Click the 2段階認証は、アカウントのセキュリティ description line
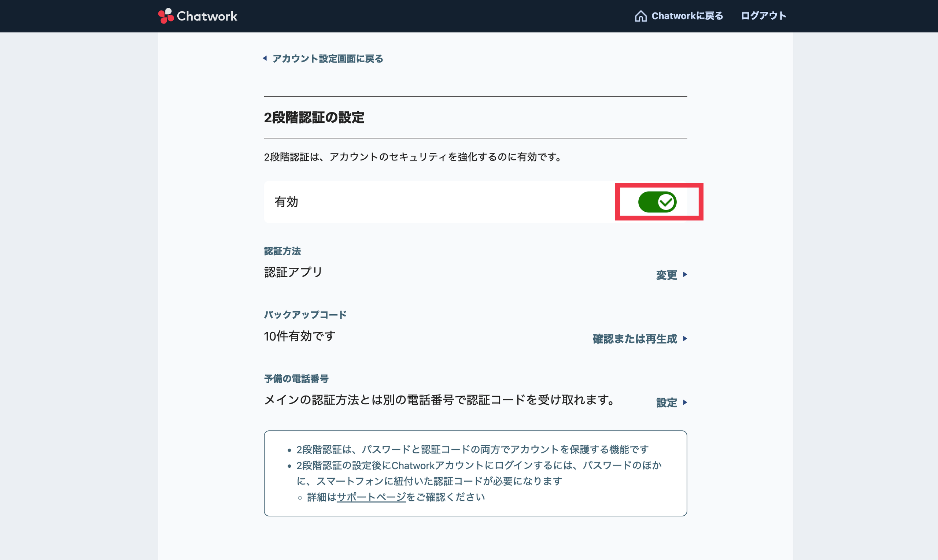The image size is (938, 560). click(x=414, y=157)
